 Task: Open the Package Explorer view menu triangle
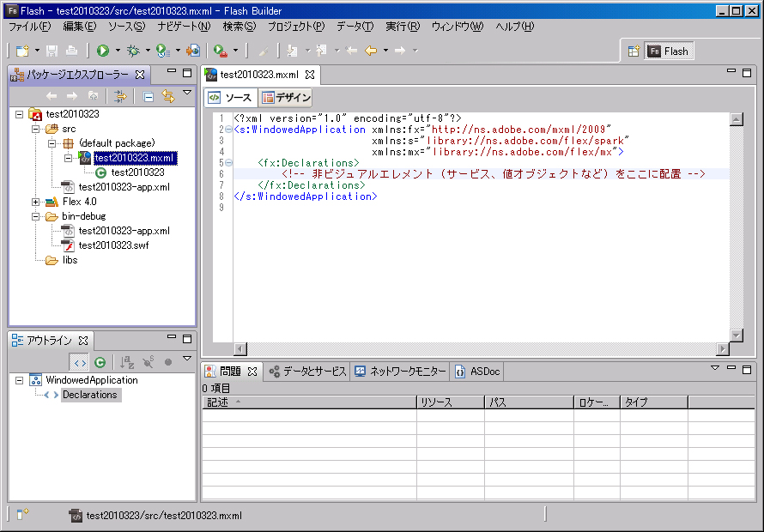pos(187,93)
